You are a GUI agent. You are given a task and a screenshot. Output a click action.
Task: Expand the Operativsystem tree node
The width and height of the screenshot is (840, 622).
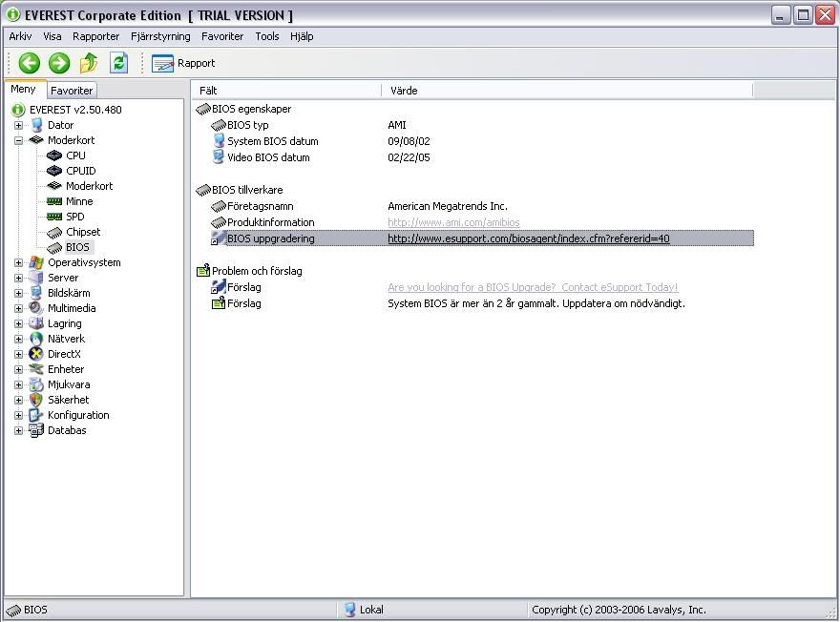(x=18, y=262)
